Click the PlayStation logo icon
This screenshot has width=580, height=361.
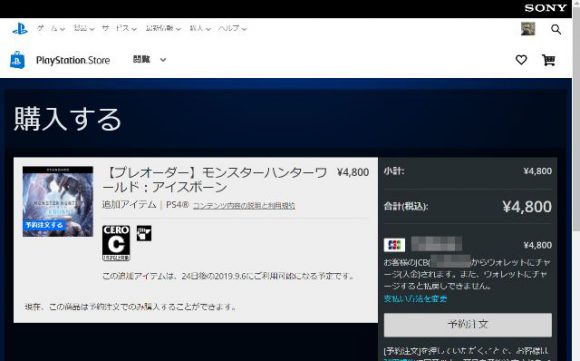pyautogui.click(x=20, y=28)
